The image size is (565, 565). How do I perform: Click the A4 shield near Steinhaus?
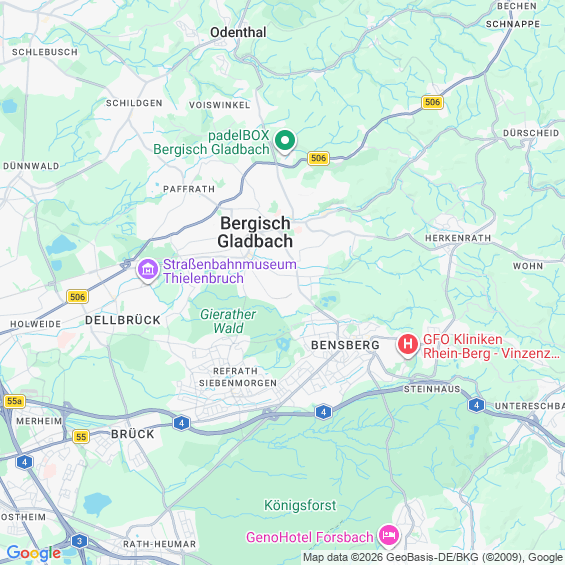(476, 405)
